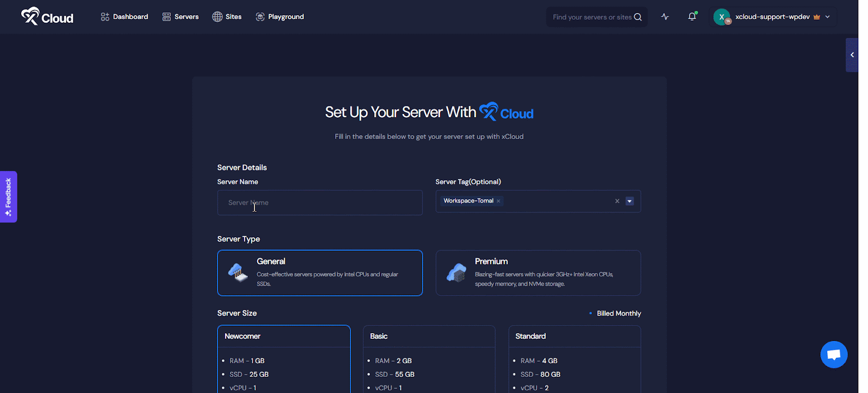Open the live chat bubble
Image resolution: width=868 pixels, height=393 pixels.
(834, 354)
